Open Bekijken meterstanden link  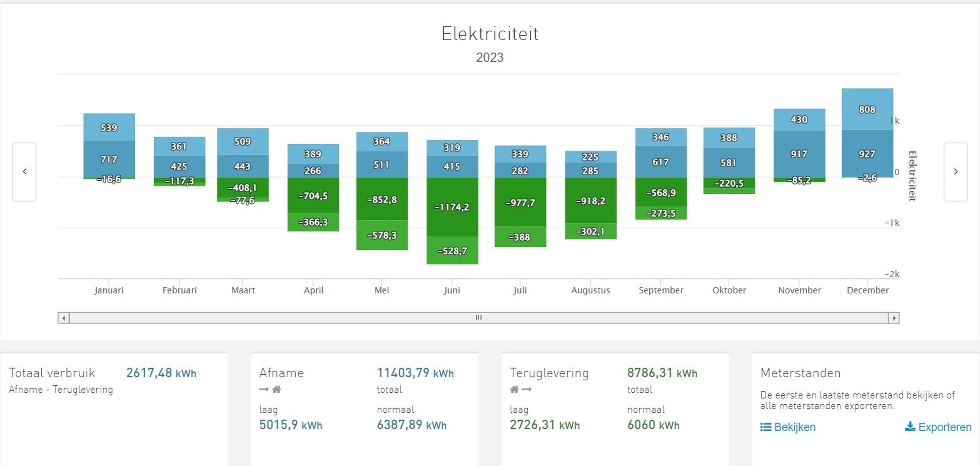(x=794, y=427)
